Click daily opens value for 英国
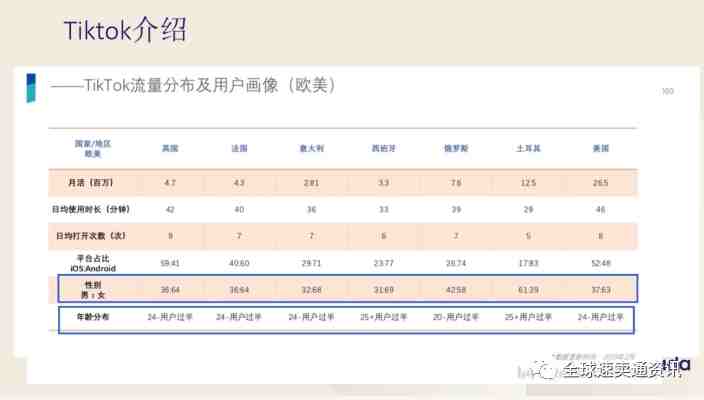Viewport: 704px width, 400px height. pos(170,236)
